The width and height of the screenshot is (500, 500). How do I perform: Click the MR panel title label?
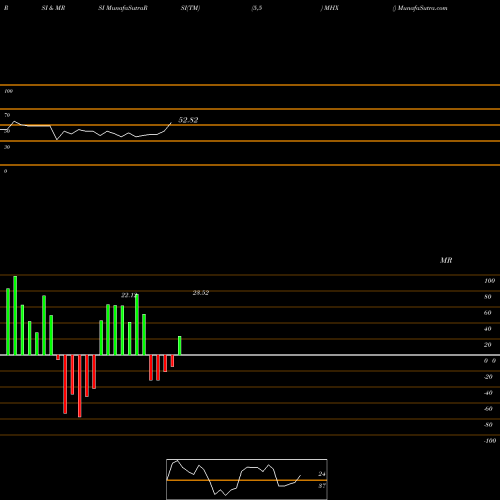tap(446, 260)
